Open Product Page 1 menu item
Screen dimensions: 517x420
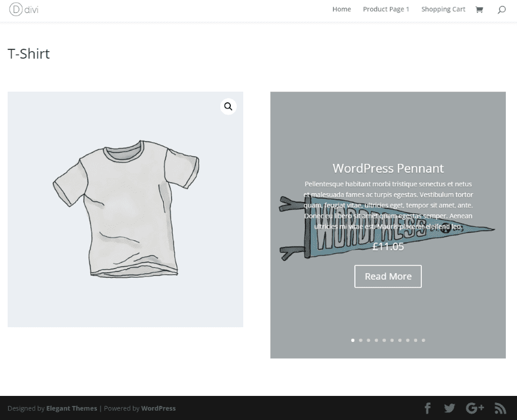[386, 9]
